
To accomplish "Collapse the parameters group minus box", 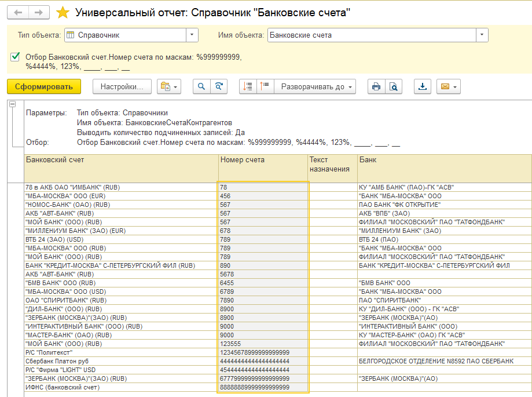I will point(13,104).
